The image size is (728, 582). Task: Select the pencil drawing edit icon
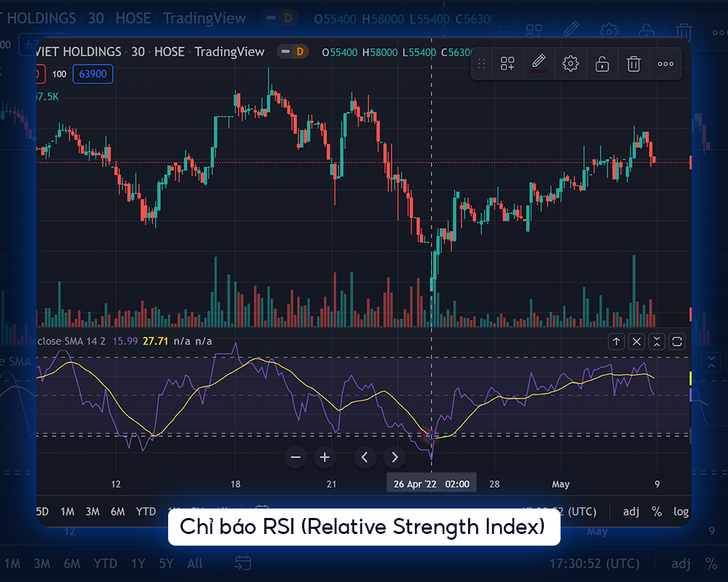(539, 63)
